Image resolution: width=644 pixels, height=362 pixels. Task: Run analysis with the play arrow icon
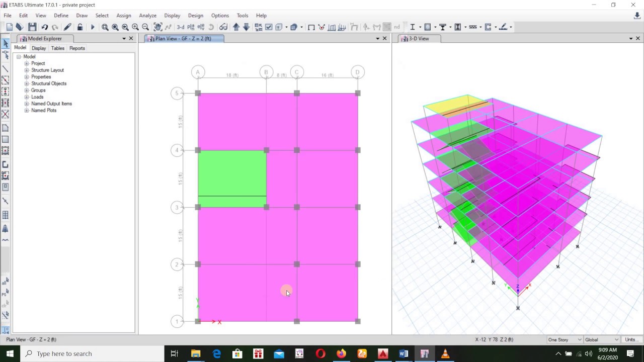(x=93, y=27)
